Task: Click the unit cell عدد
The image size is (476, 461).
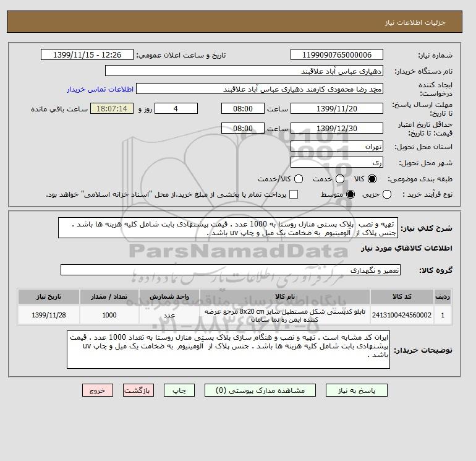Action: (x=169, y=315)
